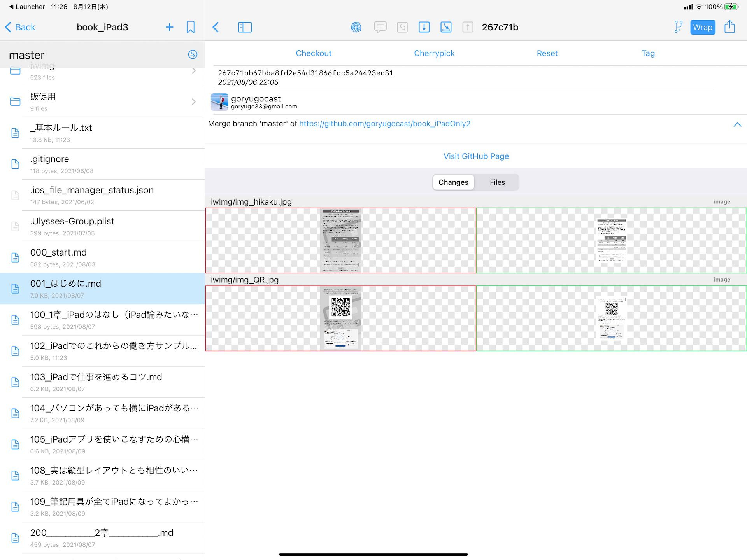Tap the file icon for 000_start.md
This screenshot has height=560, width=747.
[x=15, y=257]
